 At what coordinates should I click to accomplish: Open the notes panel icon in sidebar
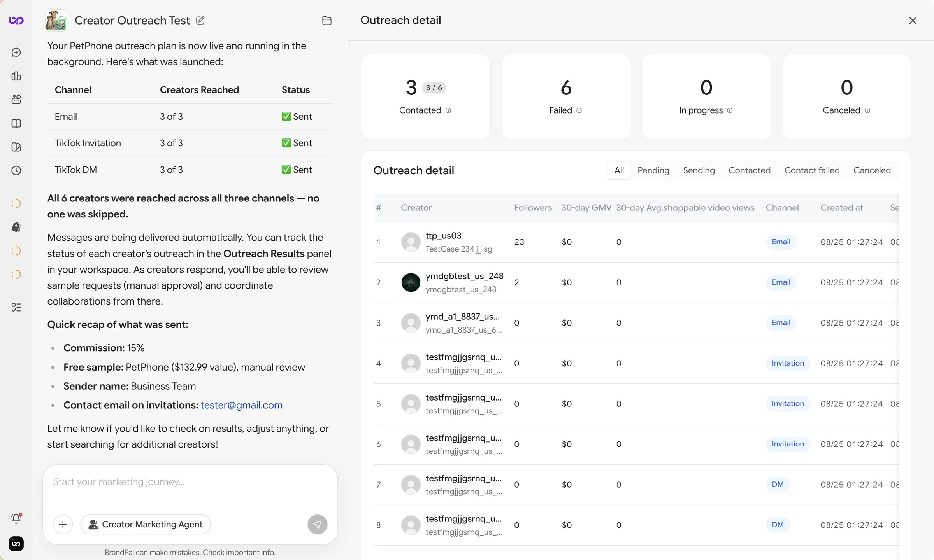click(16, 147)
